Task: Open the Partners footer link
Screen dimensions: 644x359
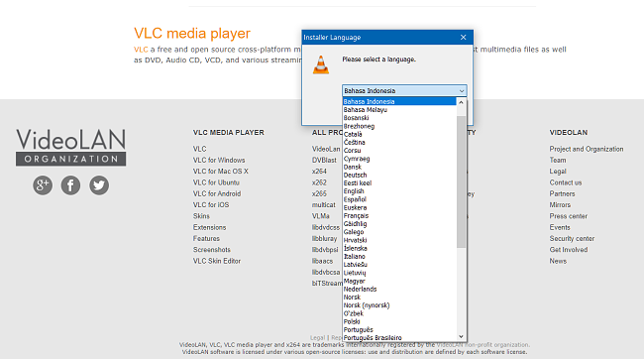Action: coord(563,193)
